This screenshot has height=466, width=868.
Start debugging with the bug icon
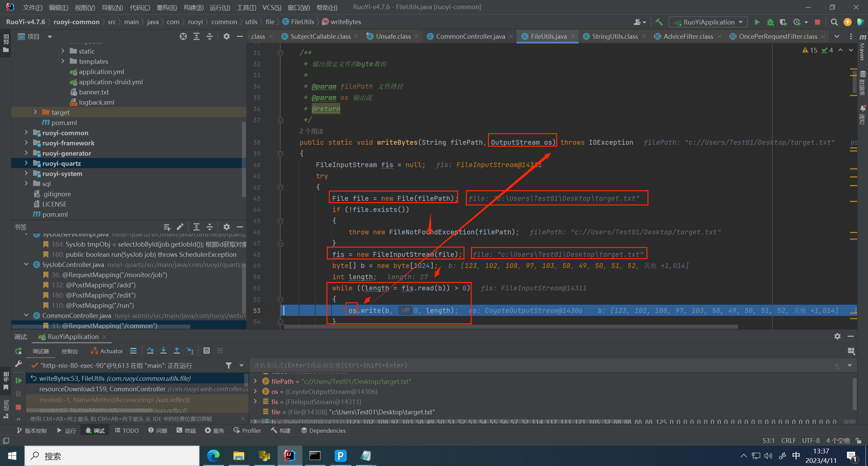click(770, 22)
